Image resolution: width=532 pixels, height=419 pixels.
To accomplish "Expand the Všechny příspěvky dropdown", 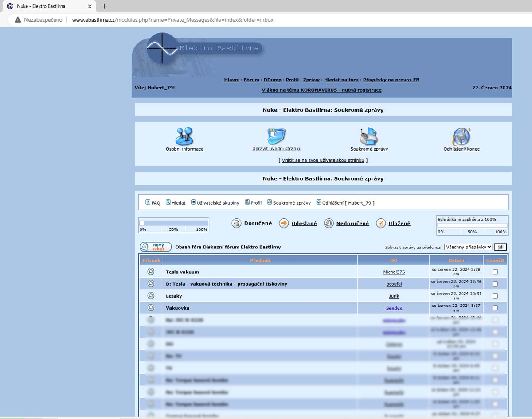I will [x=468, y=247].
